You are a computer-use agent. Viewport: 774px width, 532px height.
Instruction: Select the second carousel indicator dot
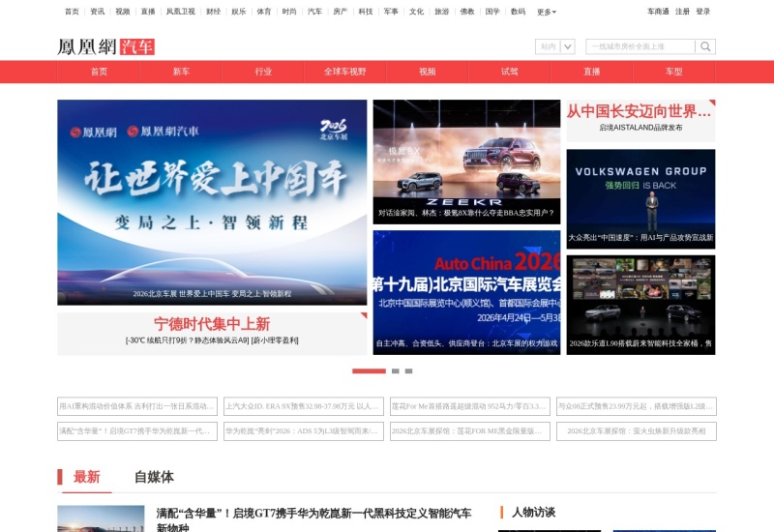396,371
